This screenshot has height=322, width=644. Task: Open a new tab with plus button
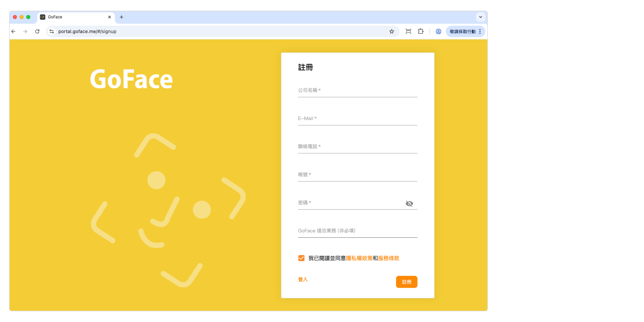click(122, 17)
